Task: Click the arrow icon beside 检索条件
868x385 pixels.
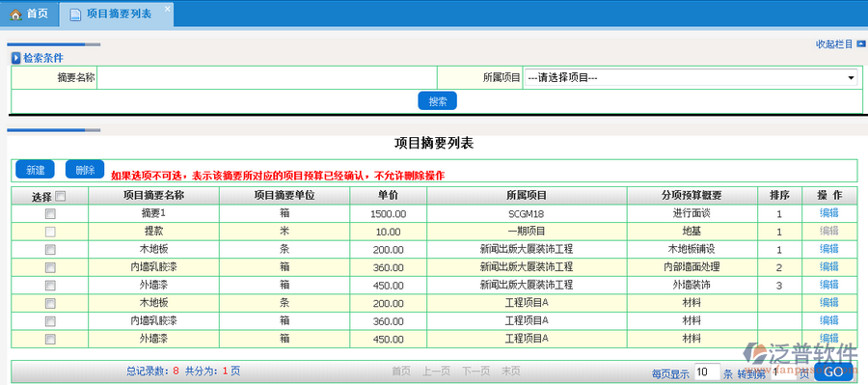Action: [x=16, y=58]
